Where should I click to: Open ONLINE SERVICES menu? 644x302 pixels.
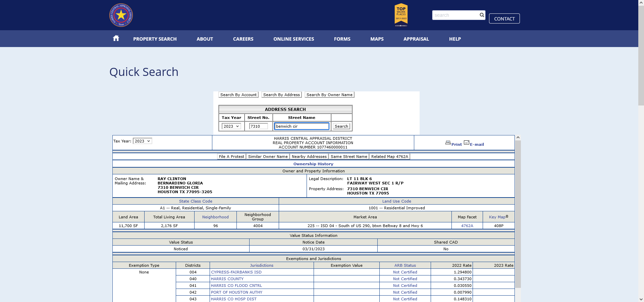tap(294, 39)
